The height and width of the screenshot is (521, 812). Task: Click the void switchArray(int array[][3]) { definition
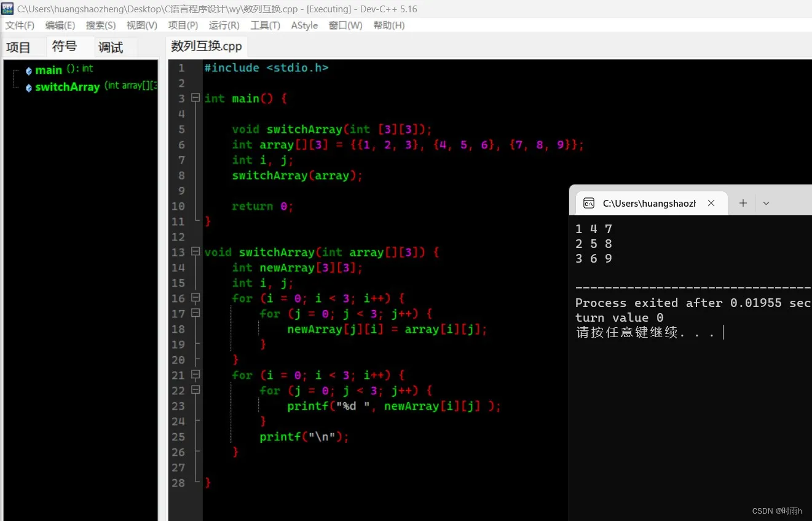321,252
